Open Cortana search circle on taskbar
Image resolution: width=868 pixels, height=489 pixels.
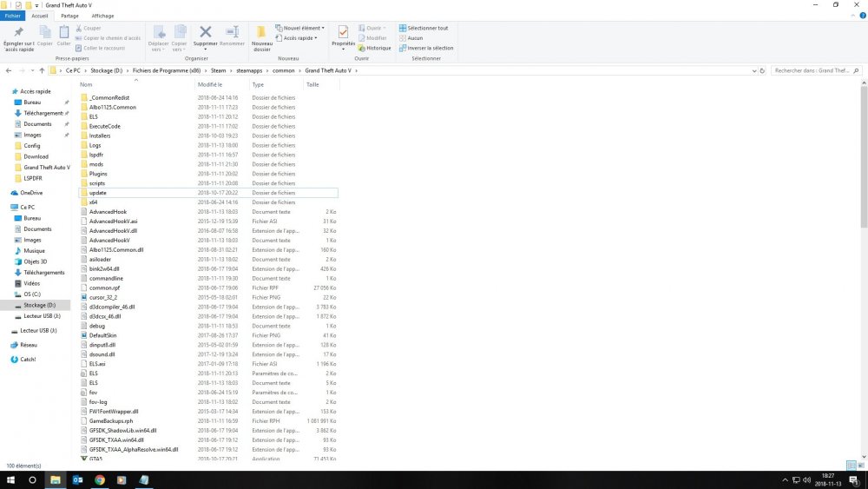pos(33,480)
